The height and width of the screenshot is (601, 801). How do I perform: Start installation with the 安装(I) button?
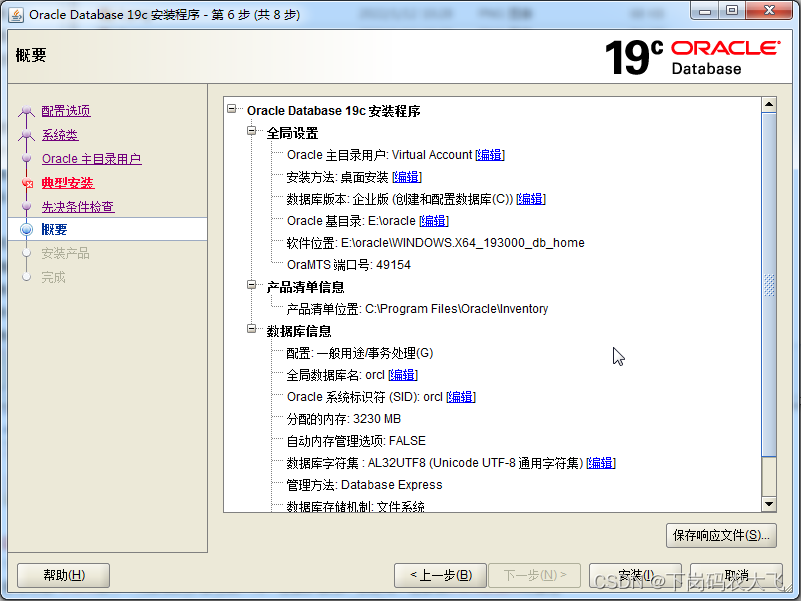pyautogui.click(x=635, y=575)
